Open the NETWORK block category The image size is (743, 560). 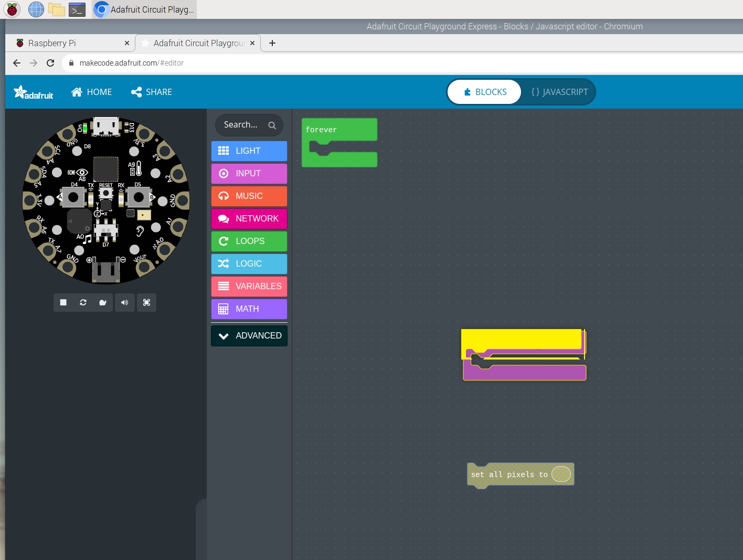(249, 218)
